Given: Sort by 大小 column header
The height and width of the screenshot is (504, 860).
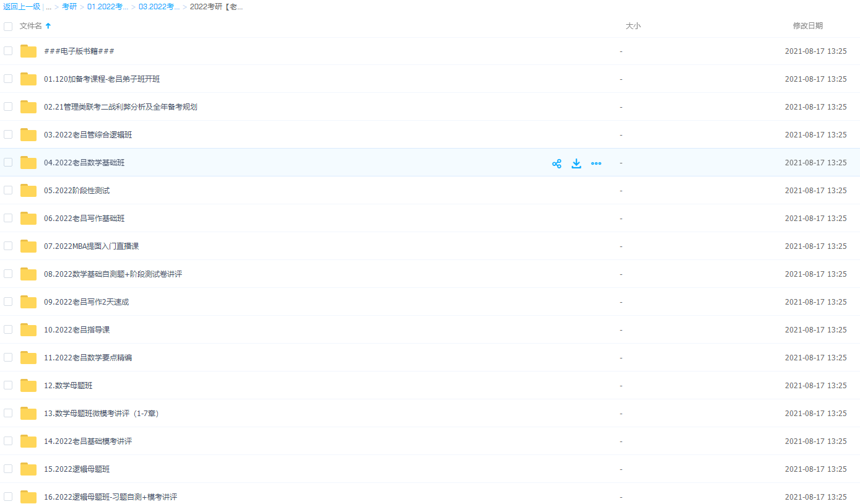Looking at the screenshot, I should 633,26.
